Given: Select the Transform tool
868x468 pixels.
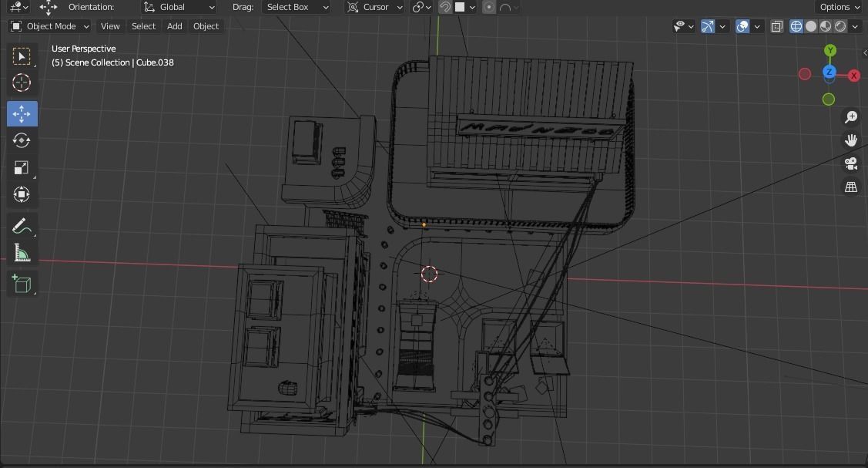Looking at the screenshot, I should coord(22,194).
